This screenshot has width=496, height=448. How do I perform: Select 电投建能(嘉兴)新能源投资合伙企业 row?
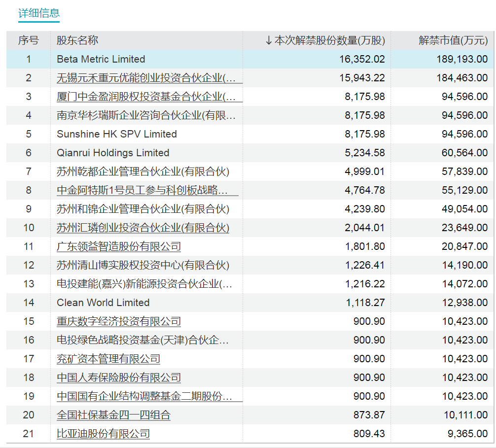pos(250,283)
